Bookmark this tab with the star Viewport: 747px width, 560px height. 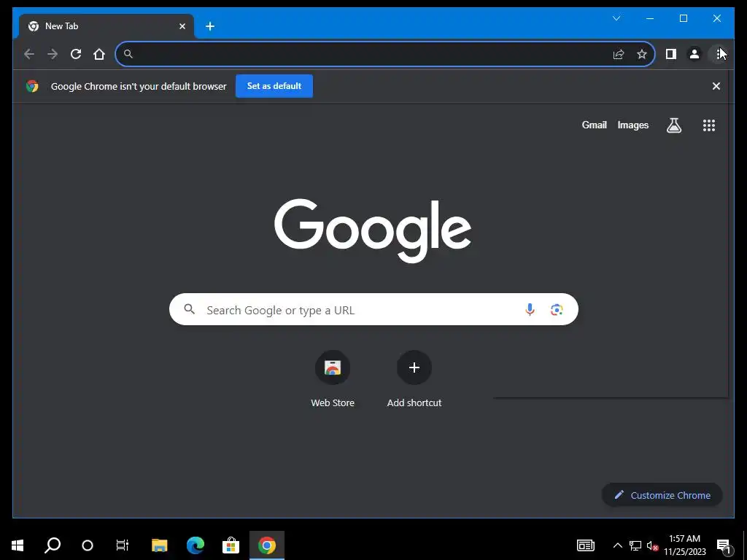[642, 54]
